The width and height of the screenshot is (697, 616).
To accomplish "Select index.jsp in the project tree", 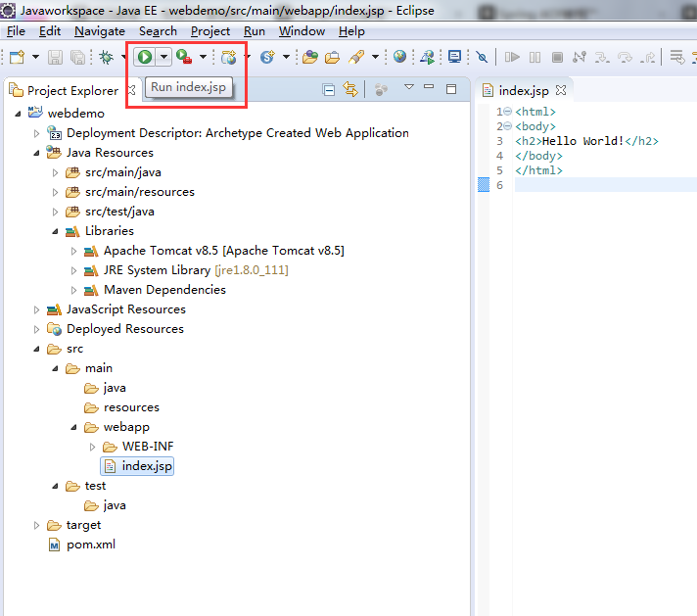I will 137,466.
